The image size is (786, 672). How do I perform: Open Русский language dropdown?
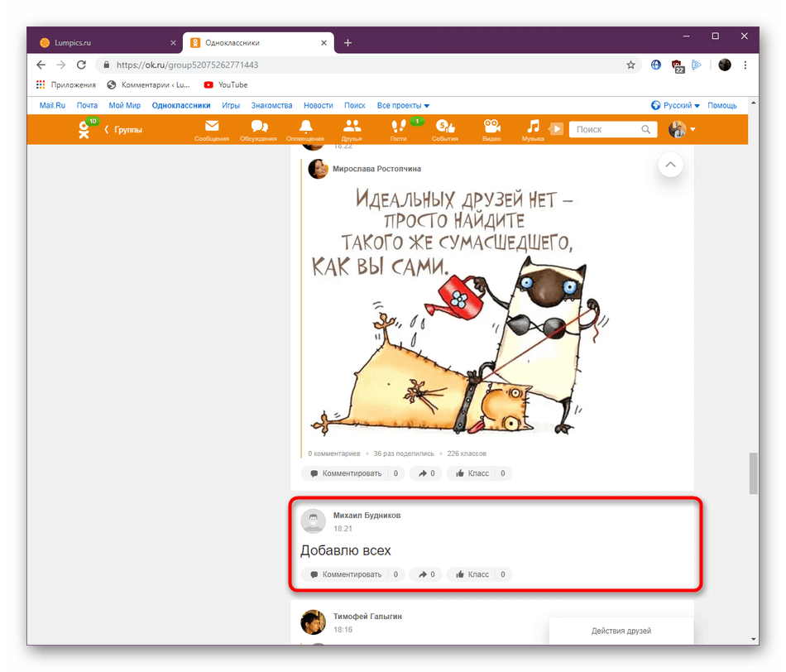click(675, 105)
